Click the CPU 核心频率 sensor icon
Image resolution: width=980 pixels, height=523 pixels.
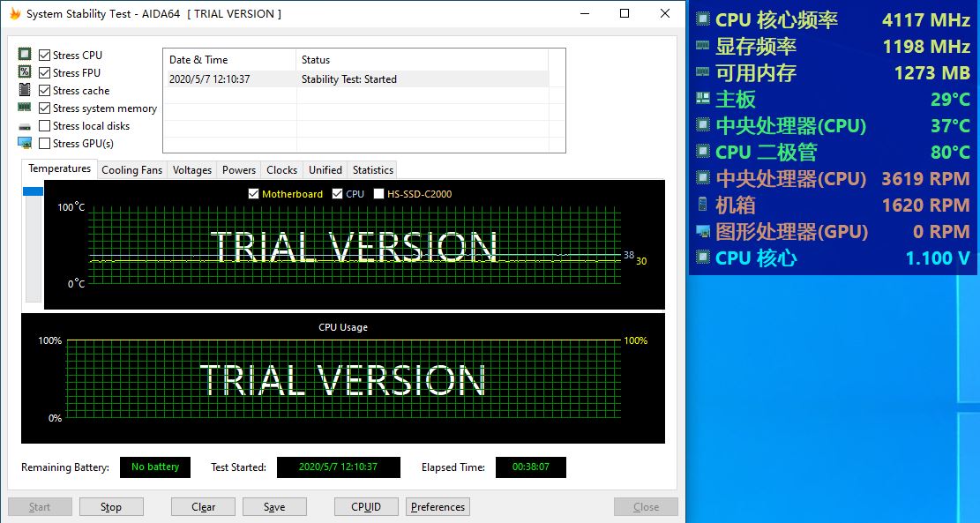703,19
